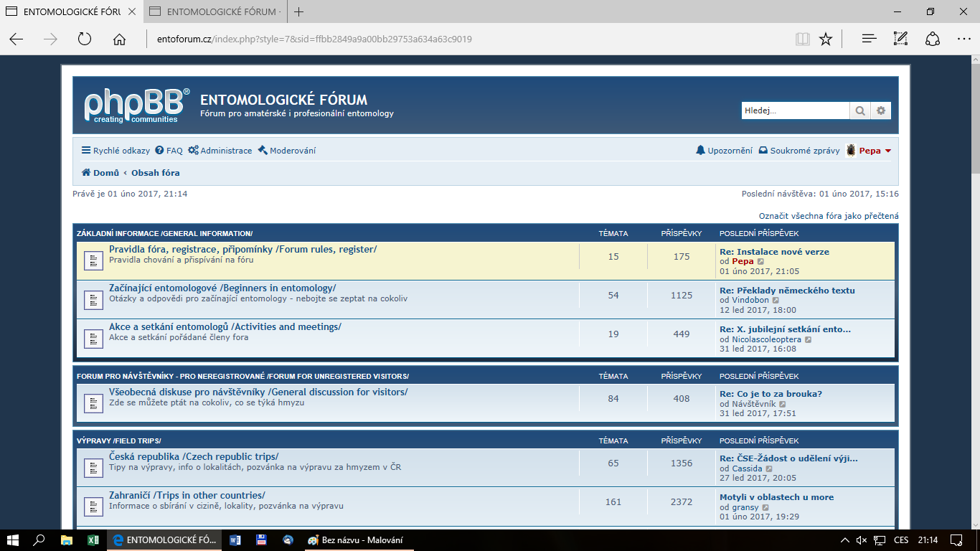Image resolution: width=980 pixels, height=551 pixels.
Task: Click the Hledej search input field
Action: (x=795, y=110)
